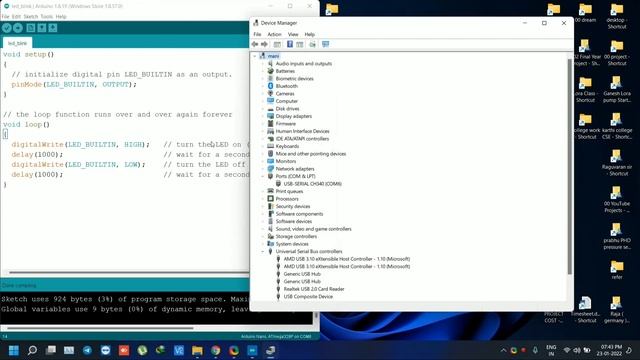
Task: Click the Device Manager Properties toolbar icon
Action: tap(277, 44)
